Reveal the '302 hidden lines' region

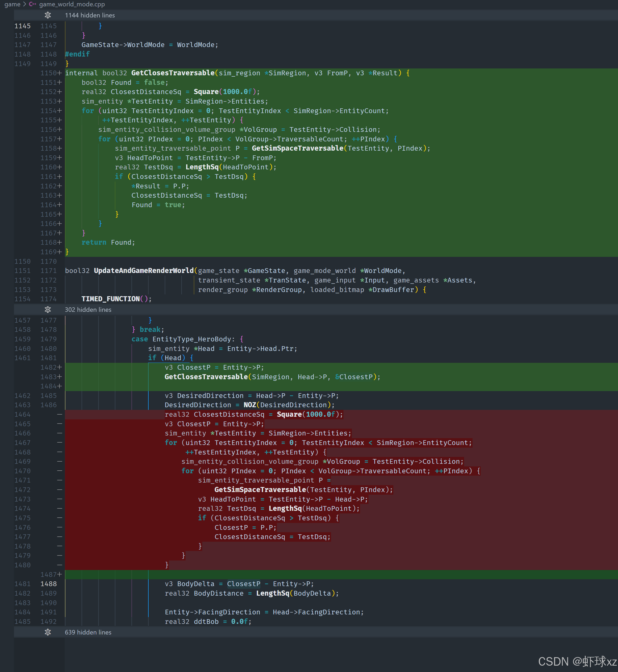88,309
